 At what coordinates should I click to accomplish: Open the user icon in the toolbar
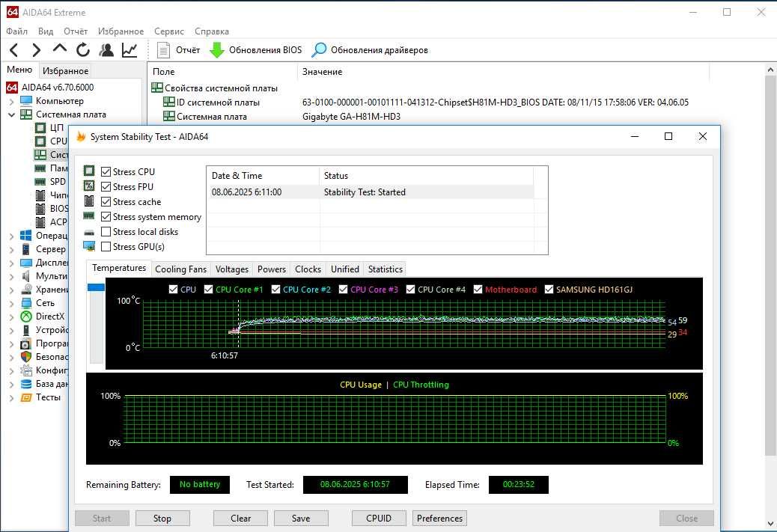[106, 50]
